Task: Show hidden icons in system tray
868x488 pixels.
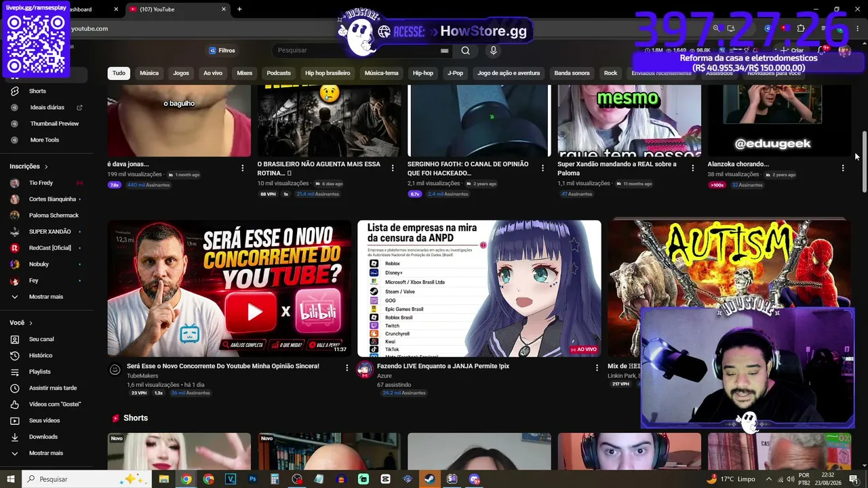Action: point(770,479)
